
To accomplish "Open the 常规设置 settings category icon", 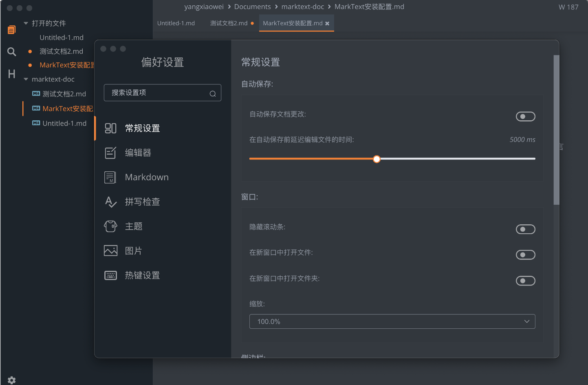I will coord(110,128).
